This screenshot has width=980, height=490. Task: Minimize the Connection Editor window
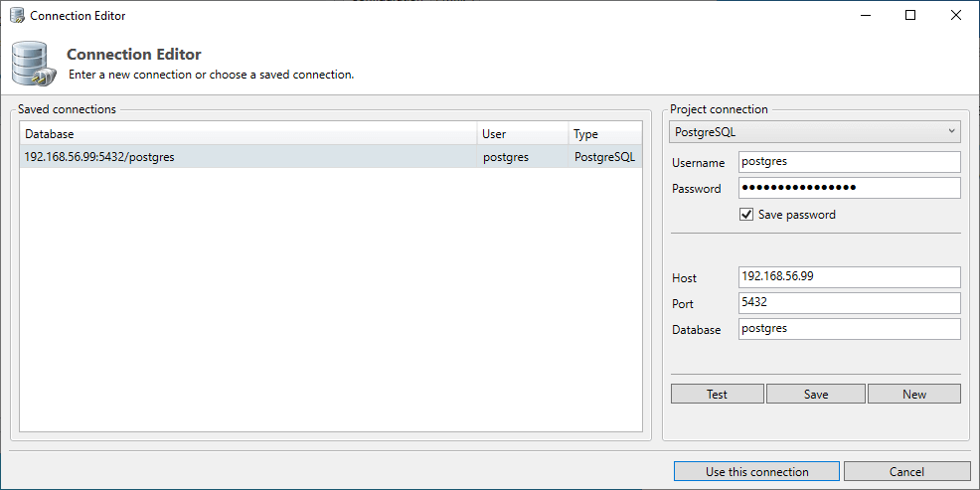click(865, 16)
